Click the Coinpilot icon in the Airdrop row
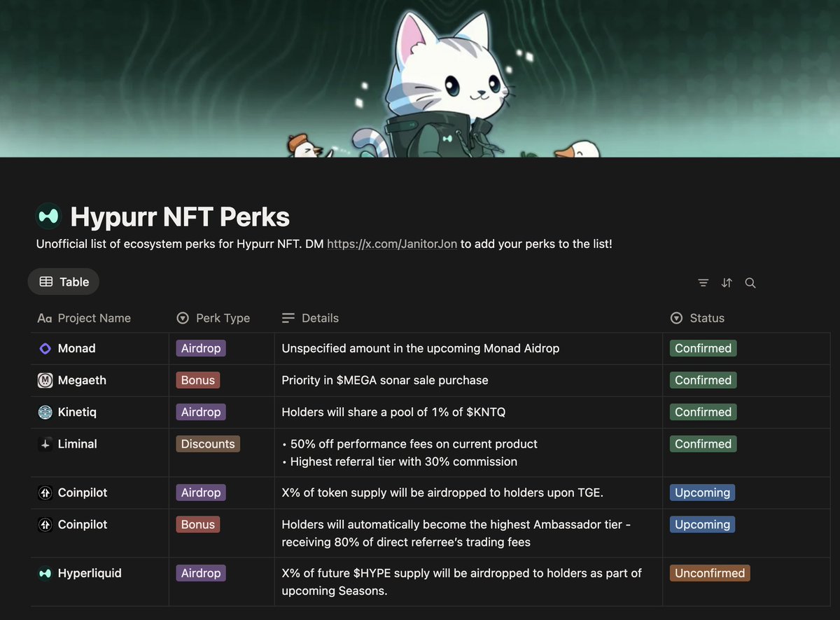Viewport: 840px width, 620px height. click(x=45, y=492)
